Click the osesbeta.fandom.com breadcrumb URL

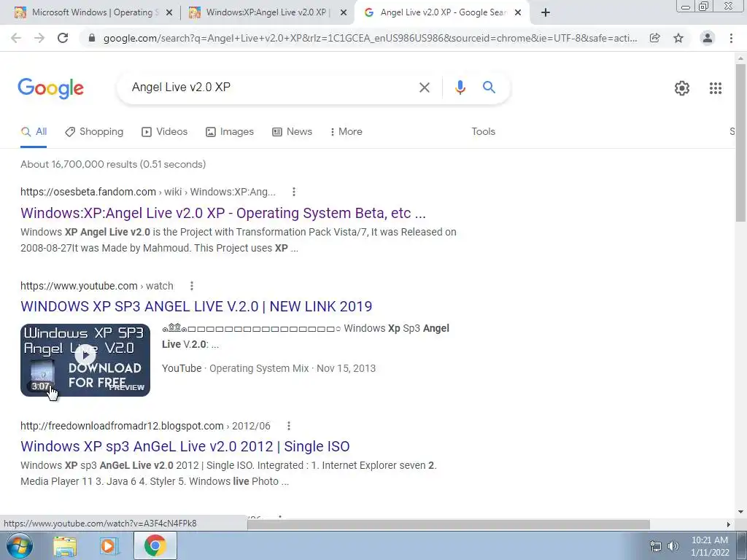tap(147, 192)
